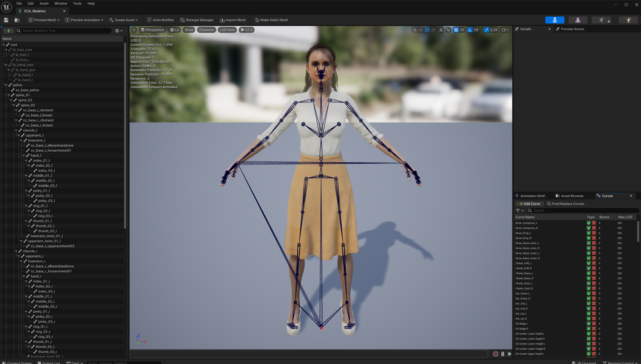Open the curves filter options icon
Screen dimensions: 641x364
(x=520, y=210)
